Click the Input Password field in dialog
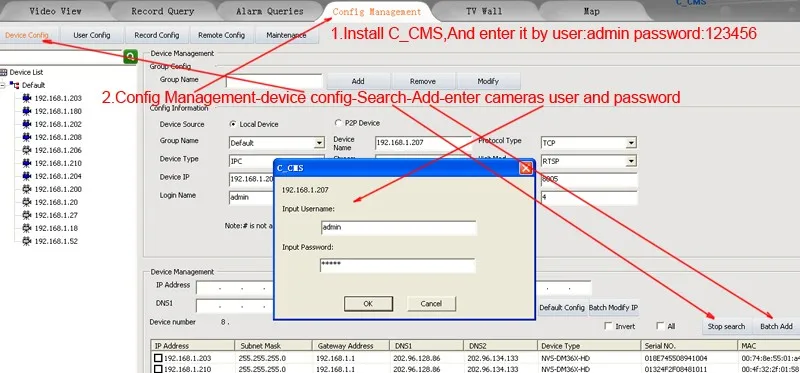This screenshot has width=800, height=373. click(x=397, y=265)
